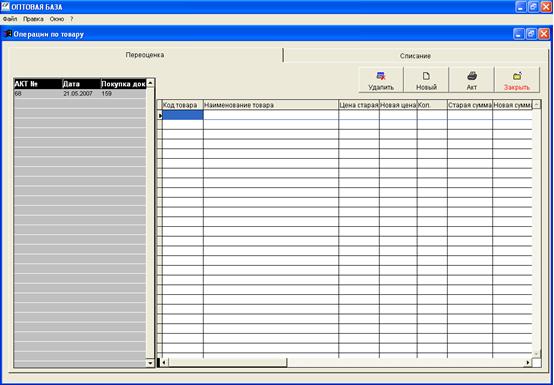Click date 21.05.2007 in act list

[x=78, y=94]
